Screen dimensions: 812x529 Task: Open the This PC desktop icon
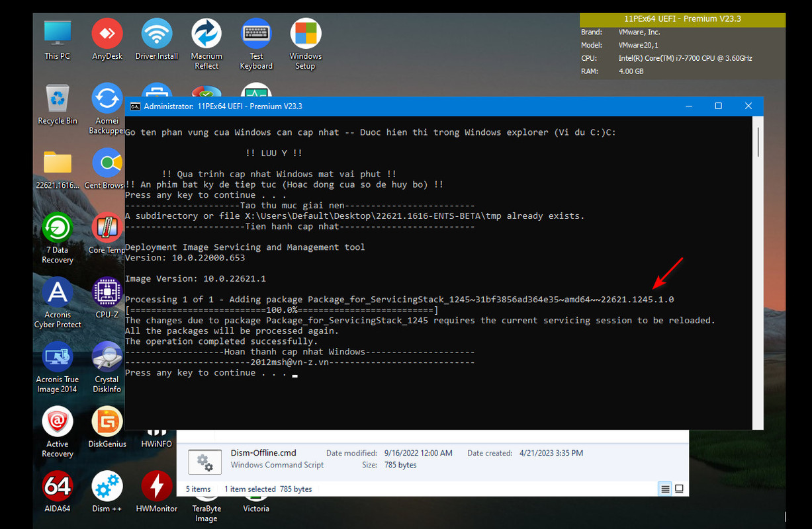[x=58, y=40]
